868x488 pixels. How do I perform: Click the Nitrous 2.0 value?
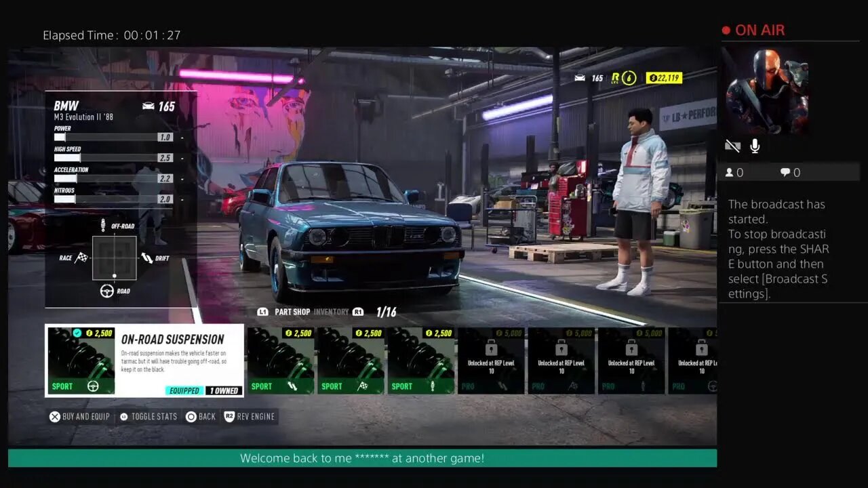(x=165, y=199)
